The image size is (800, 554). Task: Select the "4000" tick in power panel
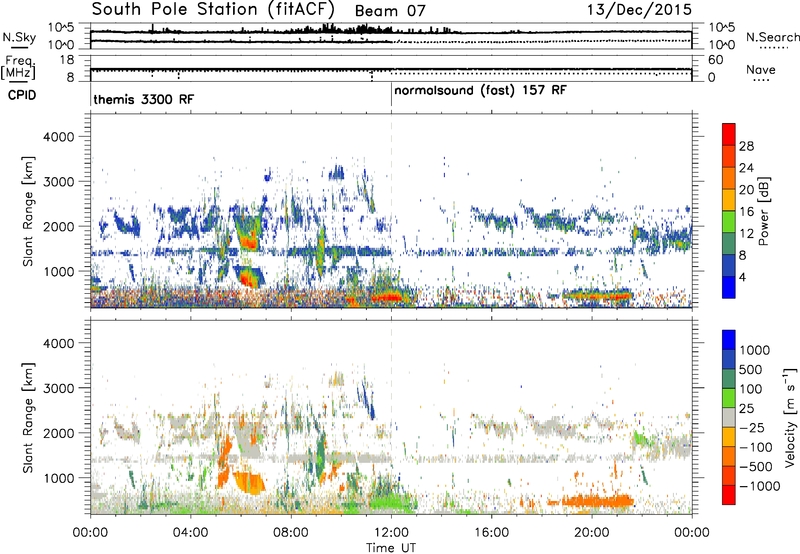tap(59, 137)
